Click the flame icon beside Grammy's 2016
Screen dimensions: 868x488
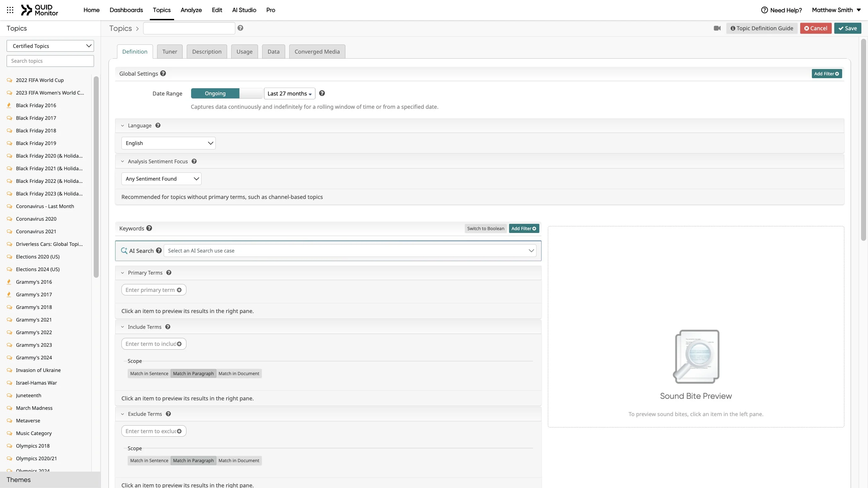pos(9,282)
